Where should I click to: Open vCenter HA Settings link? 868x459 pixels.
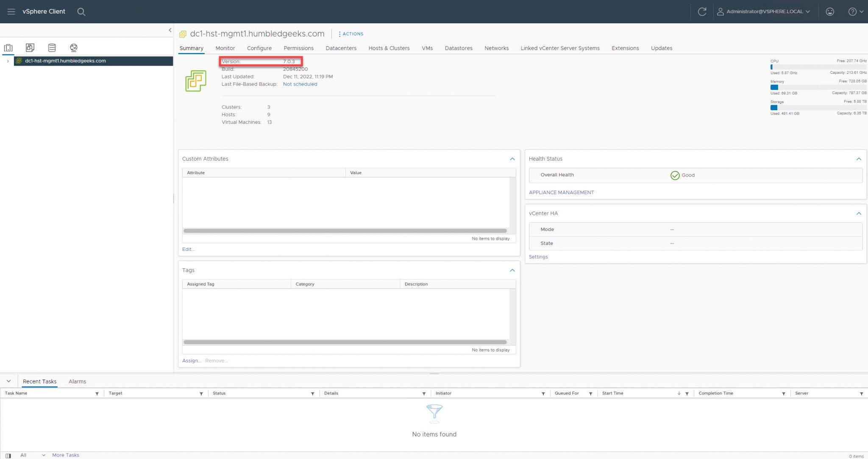pyautogui.click(x=538, y=256)
